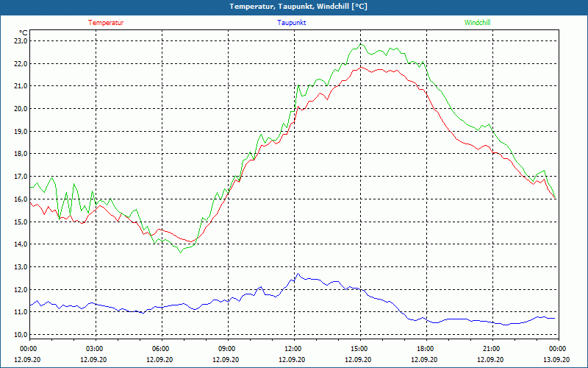Click the 12.09.20 date under 15:00
The height and width of the screenshot is (368, 588).
point(358,359)
